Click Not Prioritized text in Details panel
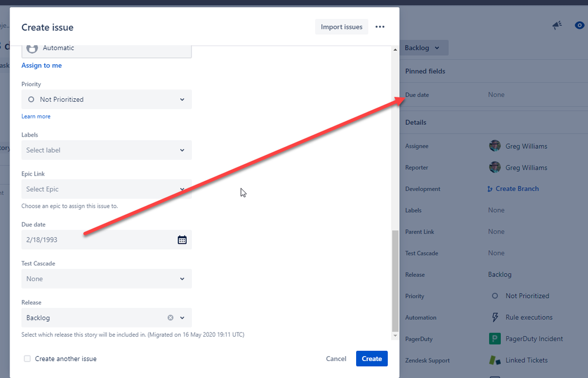Viewport: 588px width, 378px height. [527, 296]
